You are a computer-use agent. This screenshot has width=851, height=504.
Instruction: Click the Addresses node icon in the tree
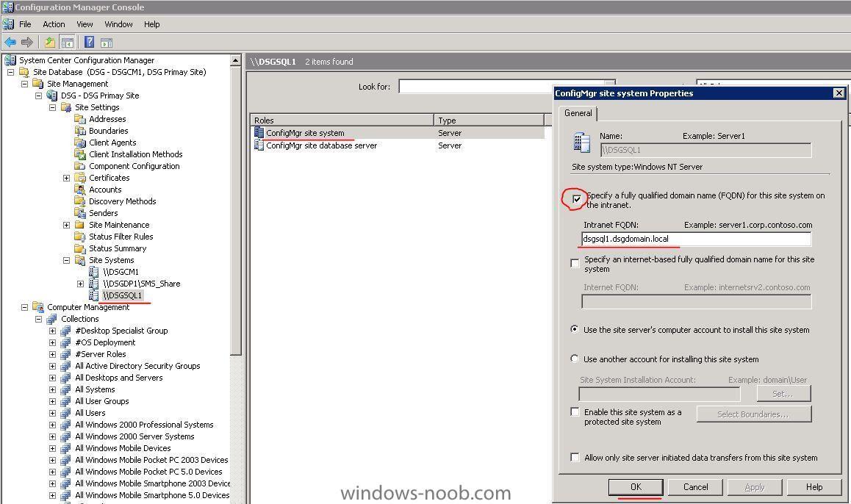pyautogui.click(x=80, y=119)
